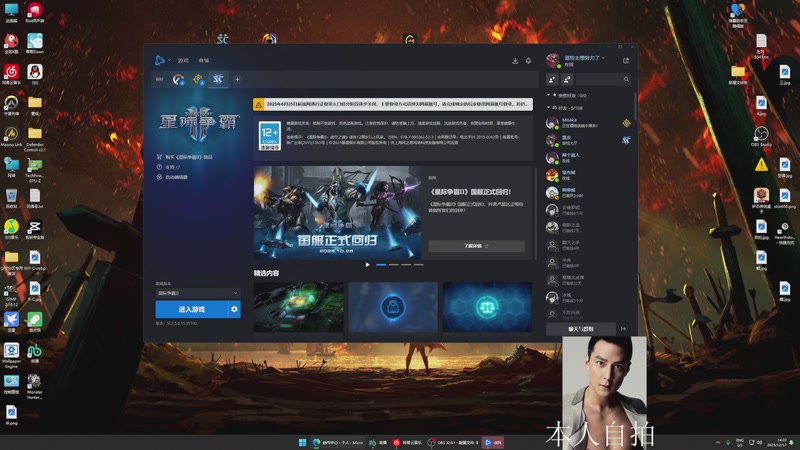Click the user profile avatar
800x450 pixels.
pos(553,61)
